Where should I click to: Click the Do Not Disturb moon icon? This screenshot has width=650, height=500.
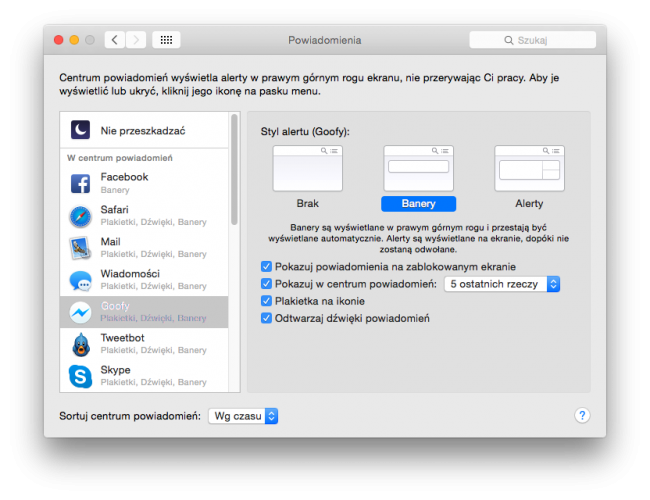coord(80,130)
